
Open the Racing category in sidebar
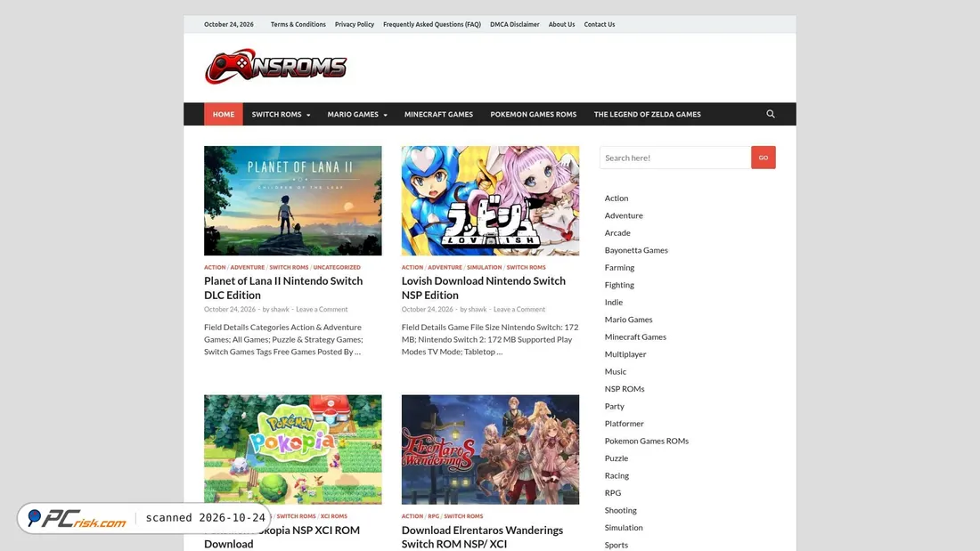[x=617, y=475]
